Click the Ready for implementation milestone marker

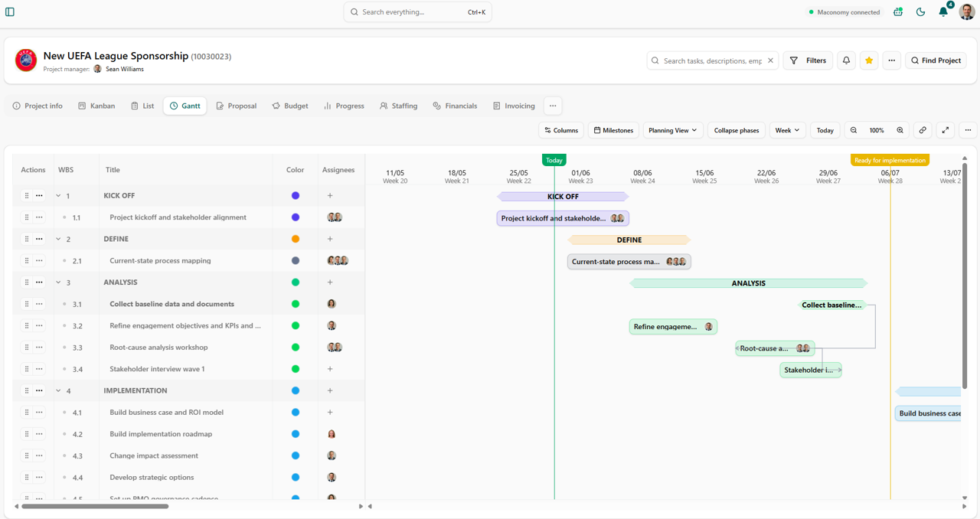click(890, 160)
